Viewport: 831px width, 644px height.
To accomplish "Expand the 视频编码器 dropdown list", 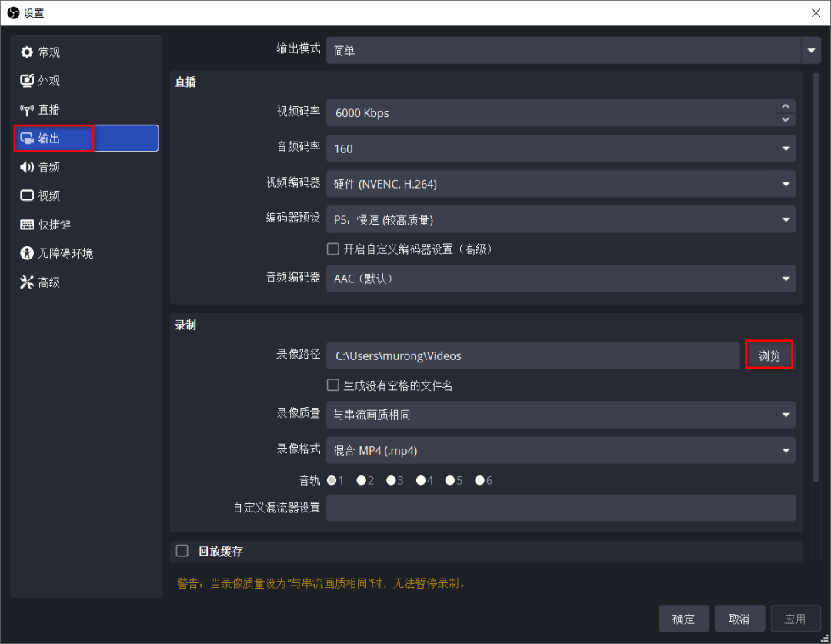I will tap(786, 184).
